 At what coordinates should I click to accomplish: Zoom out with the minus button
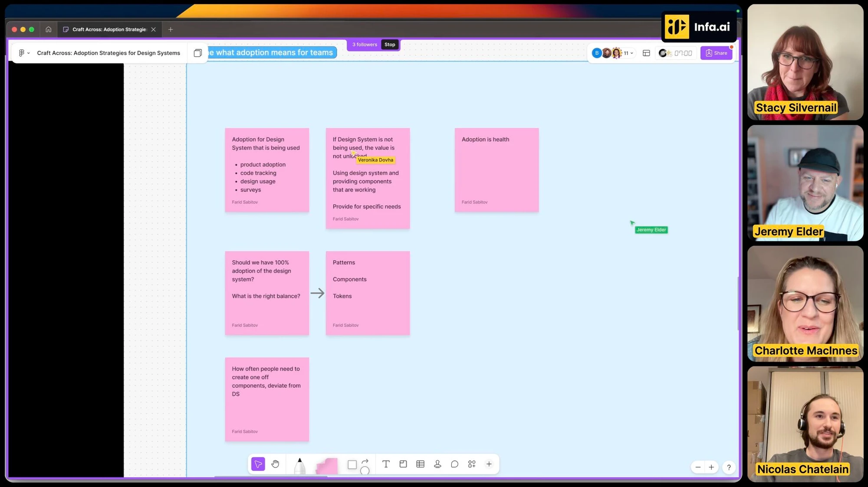(x=698, y=467)
